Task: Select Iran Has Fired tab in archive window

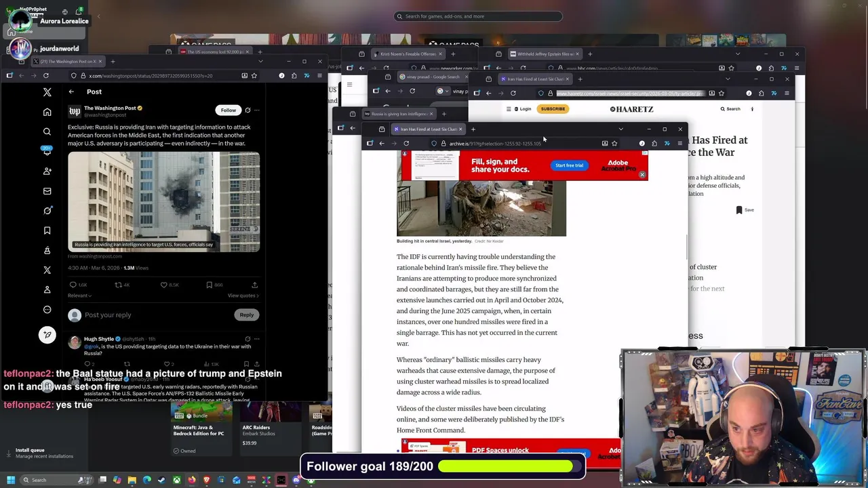Action: click(x=427, y=129)
